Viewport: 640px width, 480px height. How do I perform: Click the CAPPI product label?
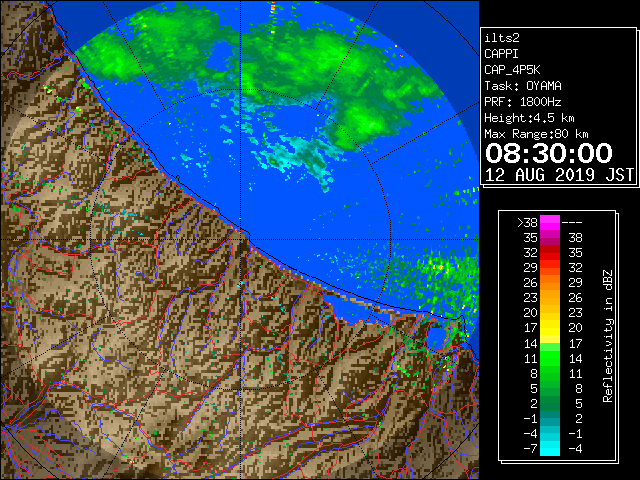click(501, 54)
